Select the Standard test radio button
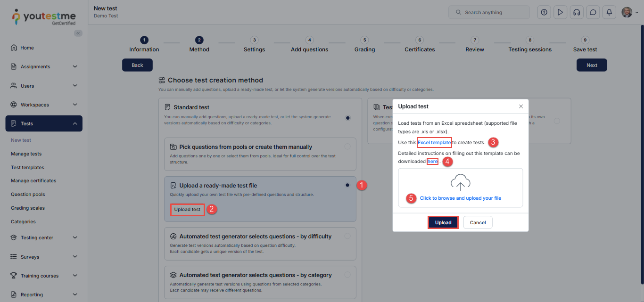 click(347, 118)
